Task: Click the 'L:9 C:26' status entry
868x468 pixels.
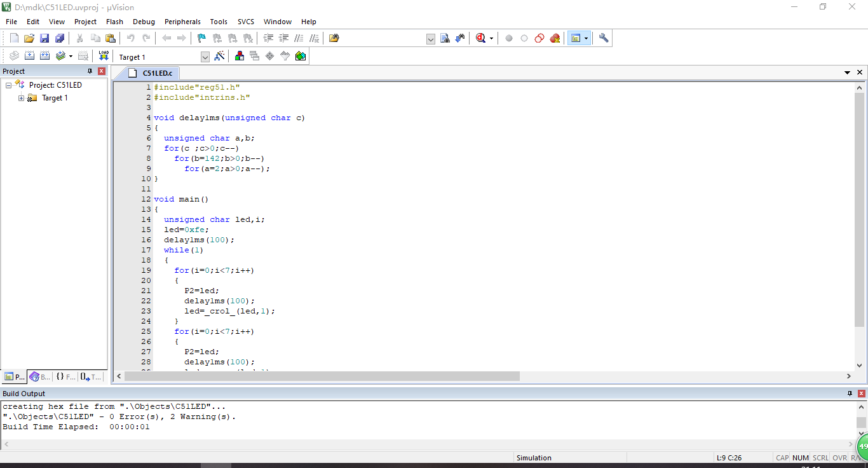Action: coord(729,458)
